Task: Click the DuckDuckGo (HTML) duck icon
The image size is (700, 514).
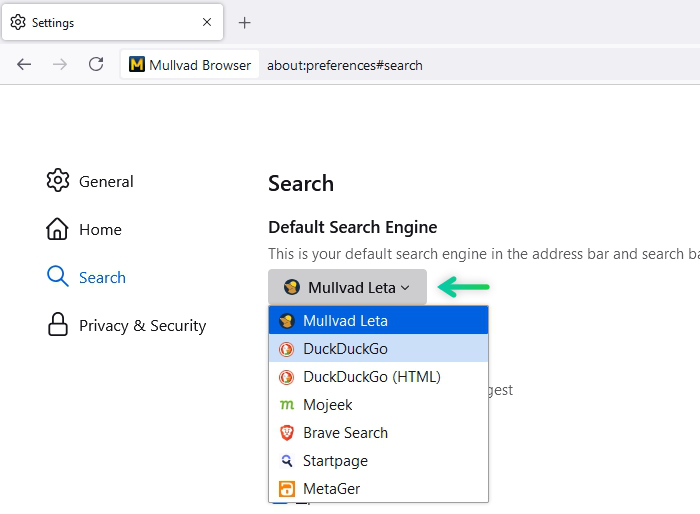Action: tap(287, 377)
